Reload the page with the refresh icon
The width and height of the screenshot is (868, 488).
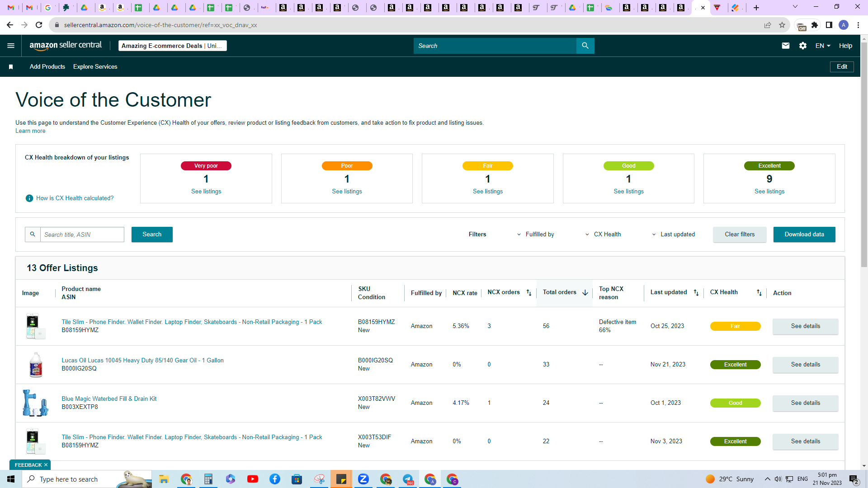click(x=39, y=25)
